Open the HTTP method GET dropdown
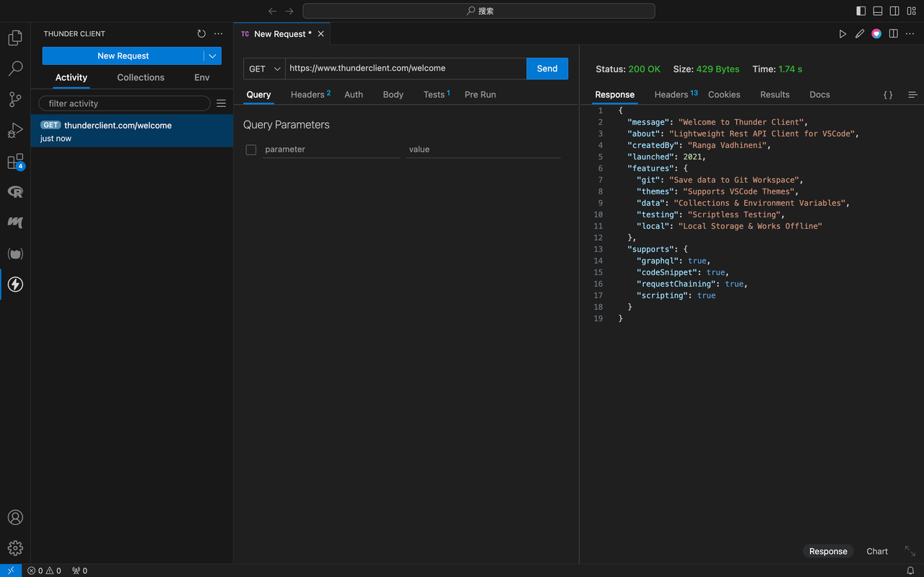The width and height of the screenshot is (924, 577). [x=264, y=69]
